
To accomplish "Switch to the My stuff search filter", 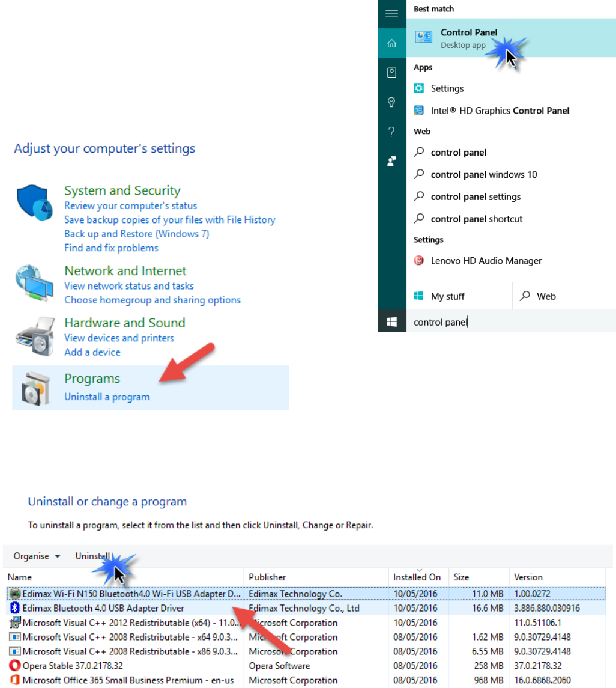I will click(459, 296).
